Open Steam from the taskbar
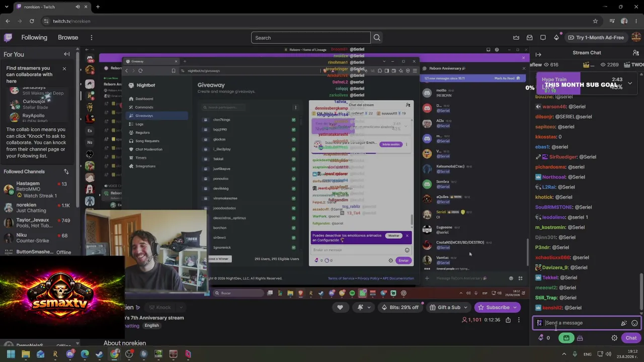This screenshot has width=644, height=362. pos(99,354)
